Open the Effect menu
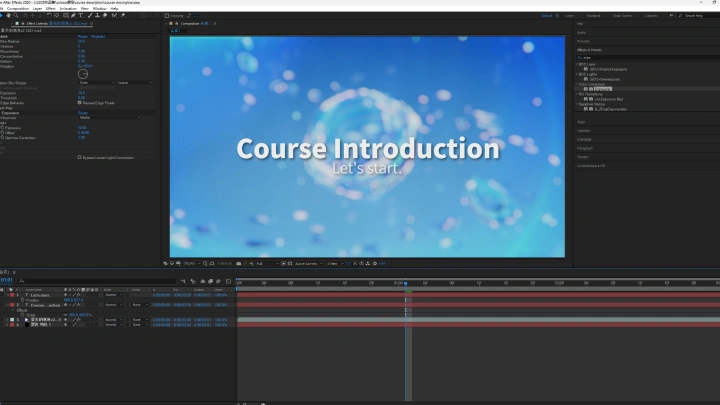720x405 pixels. click(x=51, y=8)
